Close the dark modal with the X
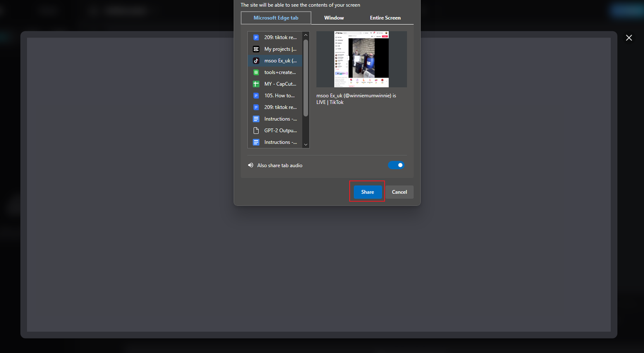The image size is (644, 353). [x=629, y=38]
